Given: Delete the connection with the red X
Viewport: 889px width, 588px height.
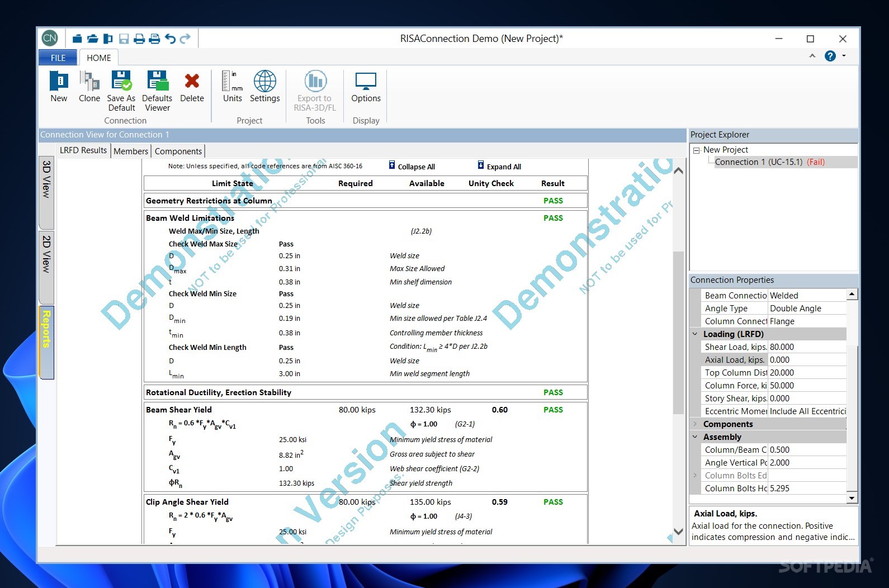Looking at the screenshot, I should tap(192, 87).
